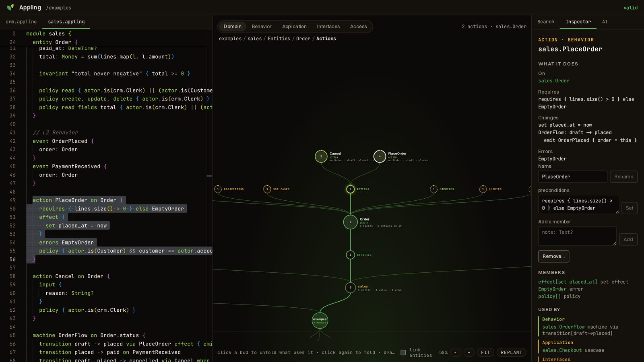Click the PlaceOrder action node bud
Viewport: 644px width, 362px height.
click(x=380, y=156)
